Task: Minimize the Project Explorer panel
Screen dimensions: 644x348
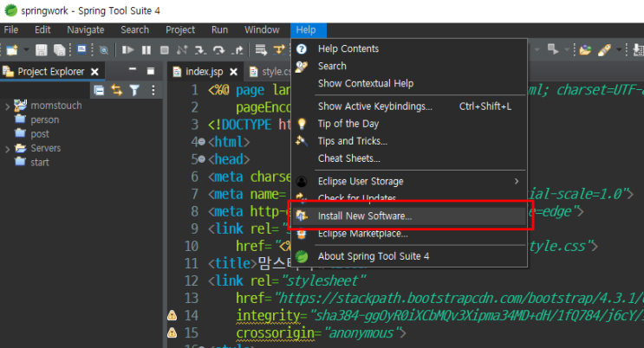Action: 133,70
